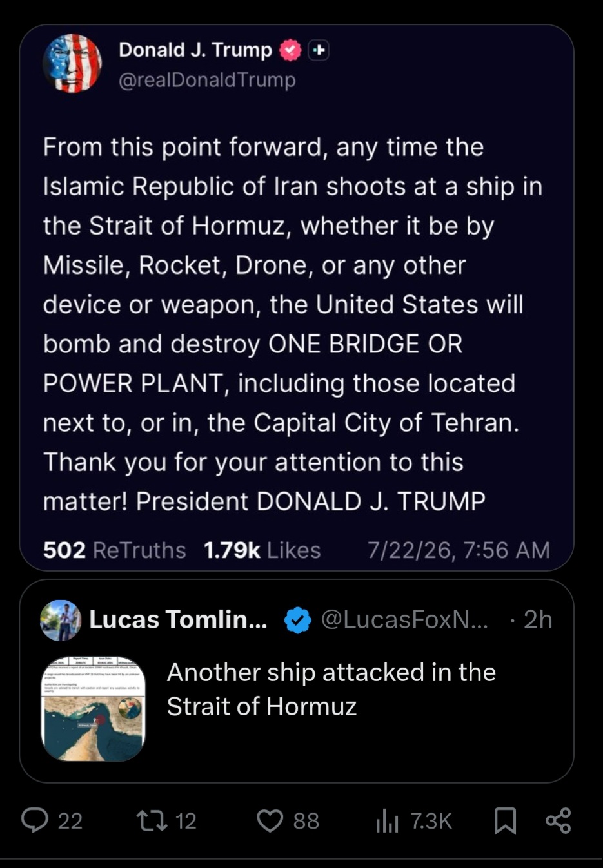The image size is (603, 868).
Task: Click Trump's red verified badge
Action: [x=290, y=50]
